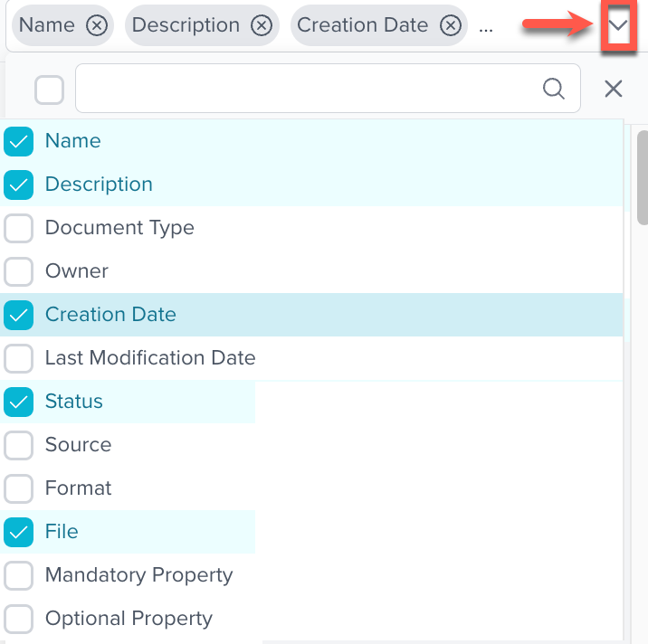
Task: Tick the Format checkbox
Action: pos(19,488)
